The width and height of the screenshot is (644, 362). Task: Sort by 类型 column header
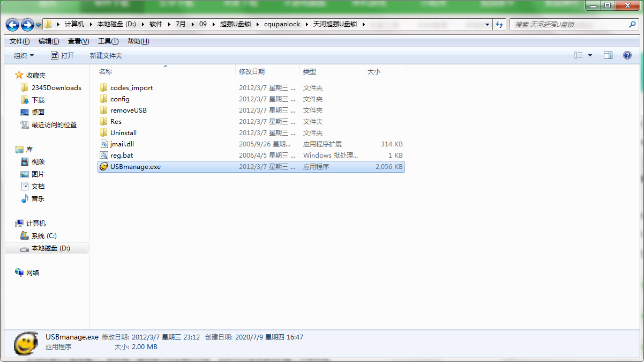(309, 71)
